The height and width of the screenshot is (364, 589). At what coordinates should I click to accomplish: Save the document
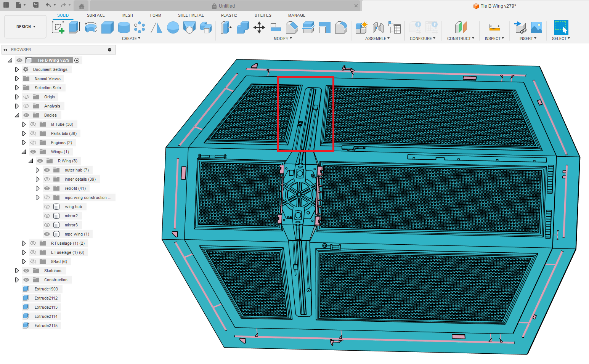click(x=36, y=5)
